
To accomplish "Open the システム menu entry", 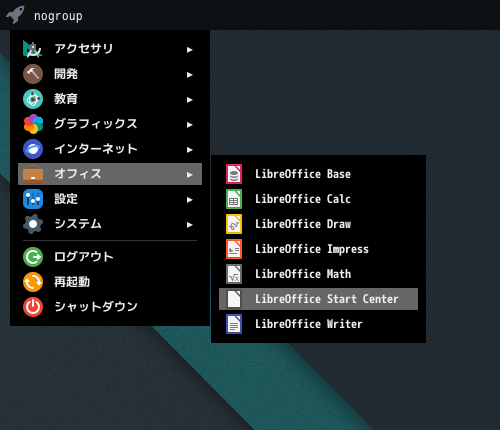I will click(x=110, y=224).
